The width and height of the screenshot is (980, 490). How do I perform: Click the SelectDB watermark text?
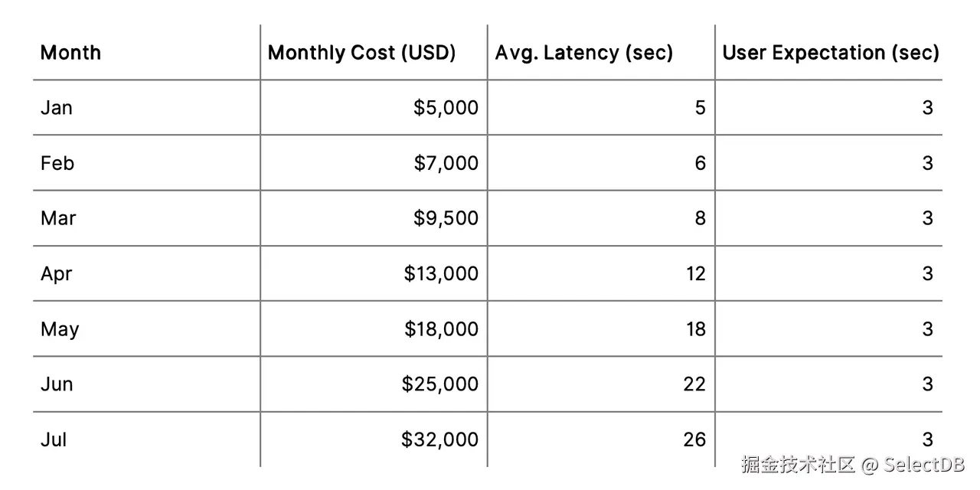pyautogui.click(x=924, y=464)
